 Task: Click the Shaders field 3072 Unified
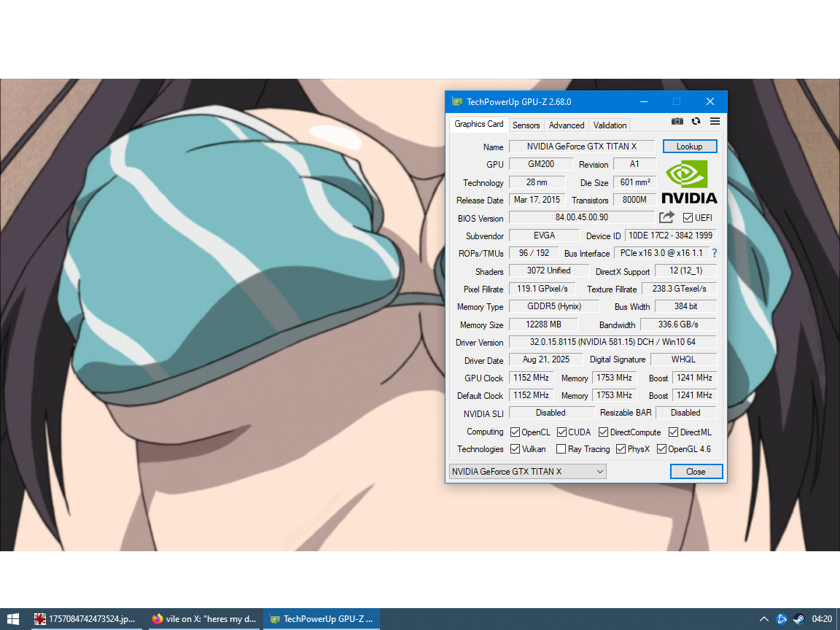pyautogui.click(x=548, y=271)
